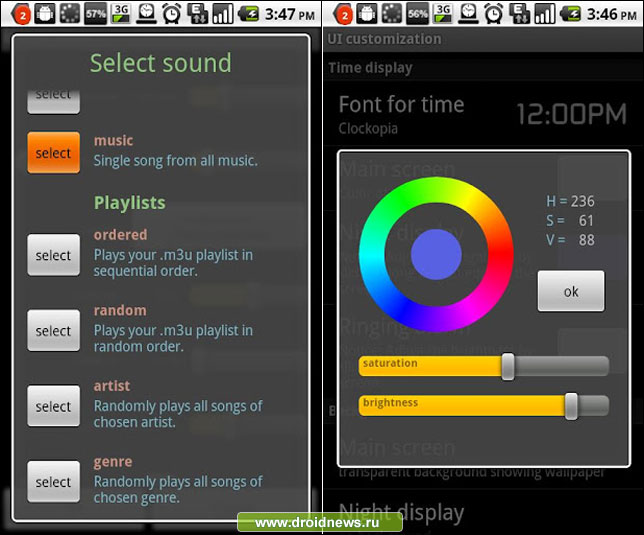Click the blue preview circle in the wheel center
Image resolution: width=644 pixels, height=535 pixels.
(436, 255)
